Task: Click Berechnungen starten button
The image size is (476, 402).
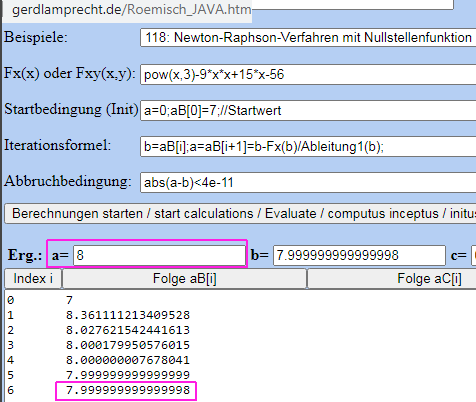Action: pyautogui.click(x=240, y=214)
